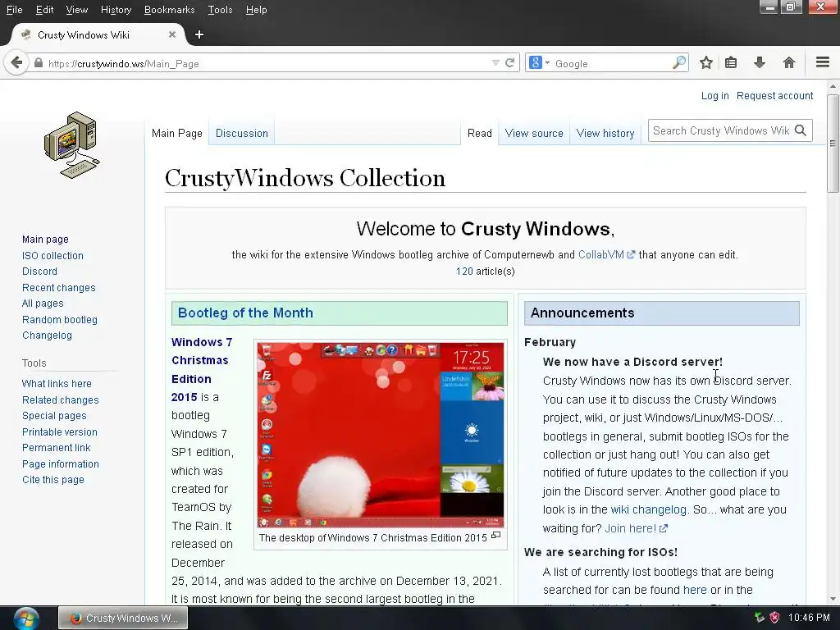Open the hamburger menu icon
Viewport: 840px width, 630px height.
pyautogui.click(x=823, y=62)
